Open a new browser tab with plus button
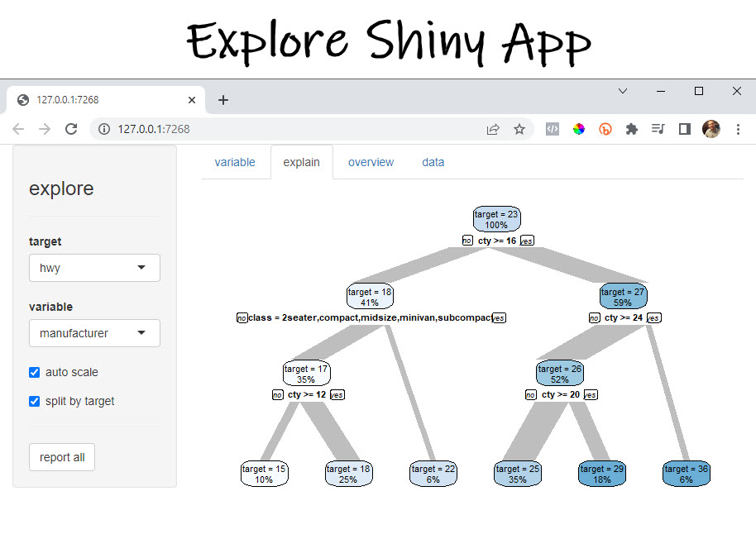756x558 pixels. [222, 99]
